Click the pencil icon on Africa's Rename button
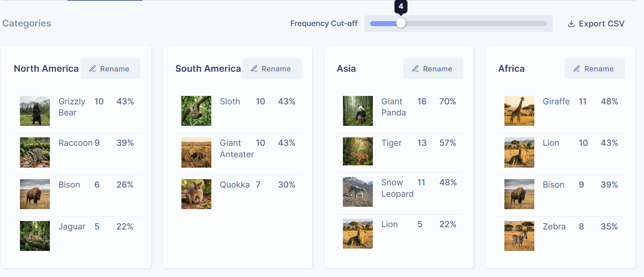The image size is (644, 277). click(576, 68)
